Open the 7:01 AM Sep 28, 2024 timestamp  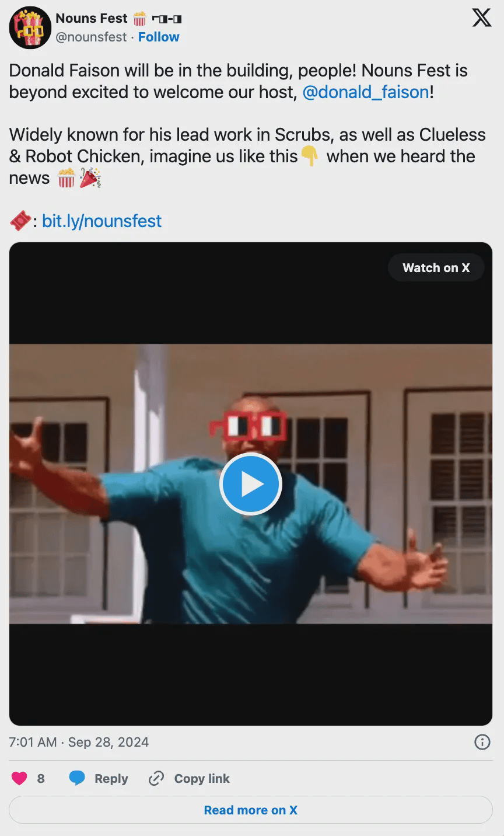coord(79,742)
